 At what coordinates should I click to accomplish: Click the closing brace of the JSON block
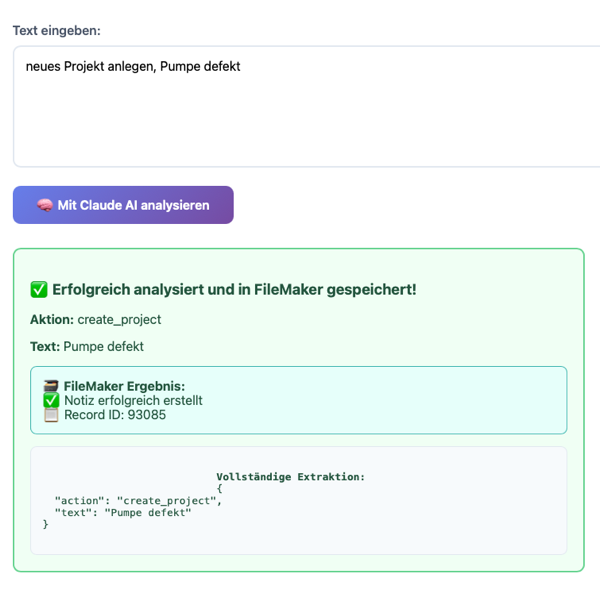coord(46,524)
